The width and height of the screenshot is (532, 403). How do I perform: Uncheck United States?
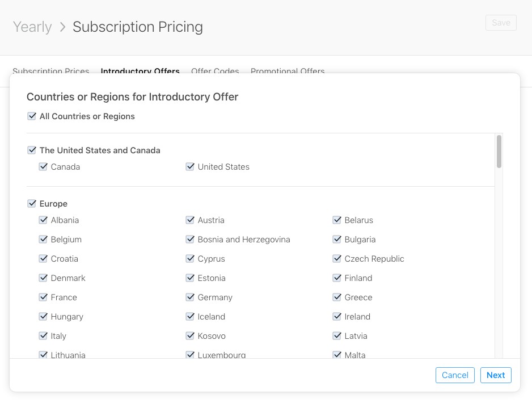(190, 167)
